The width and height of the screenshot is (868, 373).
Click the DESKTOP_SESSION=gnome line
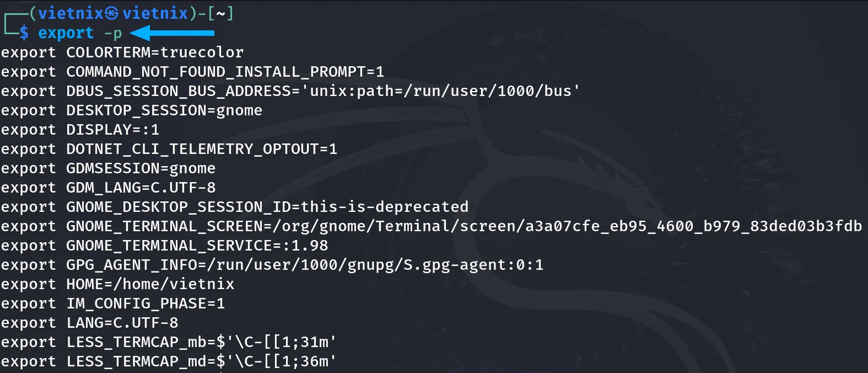click(132, 110)
